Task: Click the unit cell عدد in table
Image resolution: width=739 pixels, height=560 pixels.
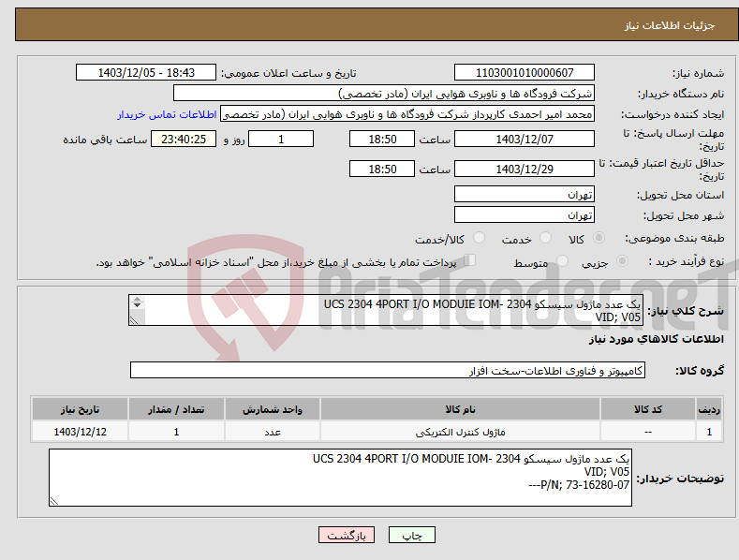Action: pos(273,432)
